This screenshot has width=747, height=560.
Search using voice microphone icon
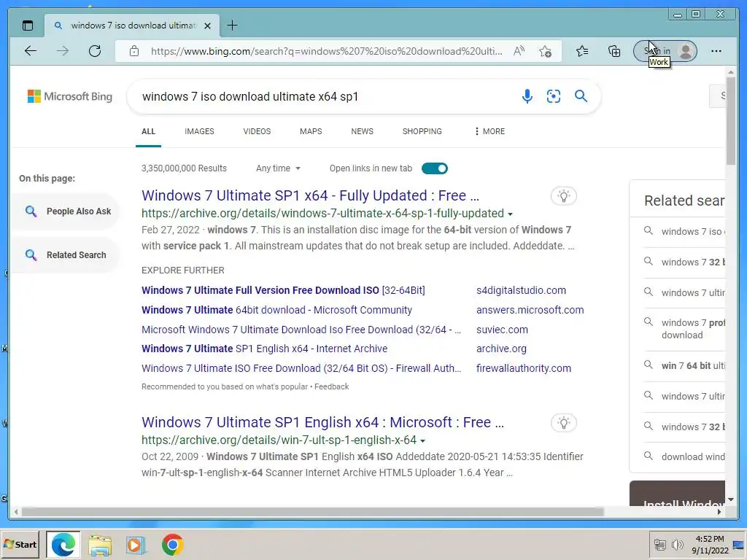(527, 96)
